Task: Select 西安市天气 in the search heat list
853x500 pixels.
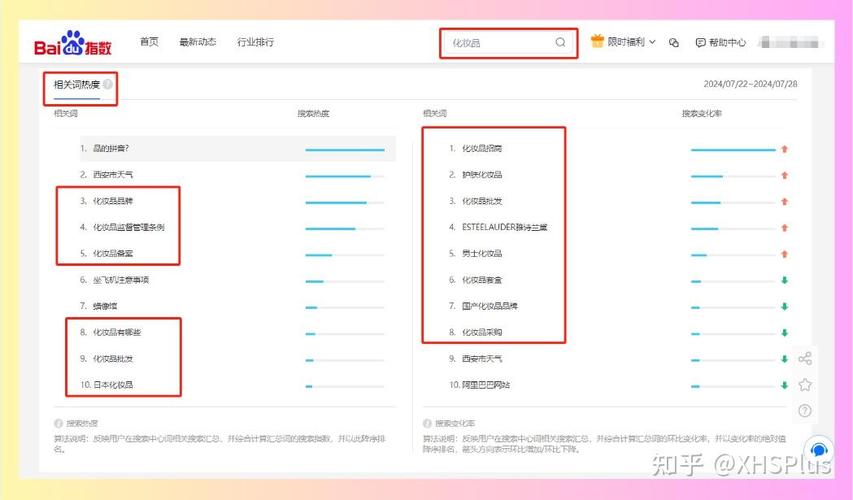Action: (113, 175)
